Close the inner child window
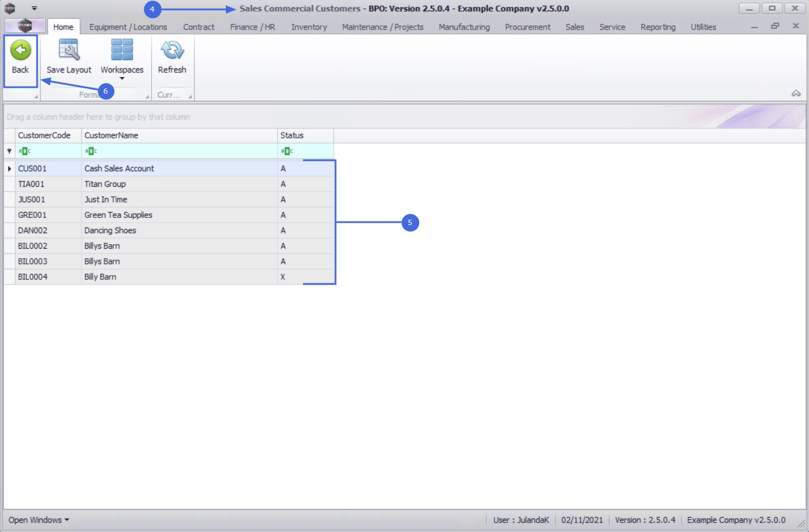The image size is (809, 532). [x=795, y=27]
